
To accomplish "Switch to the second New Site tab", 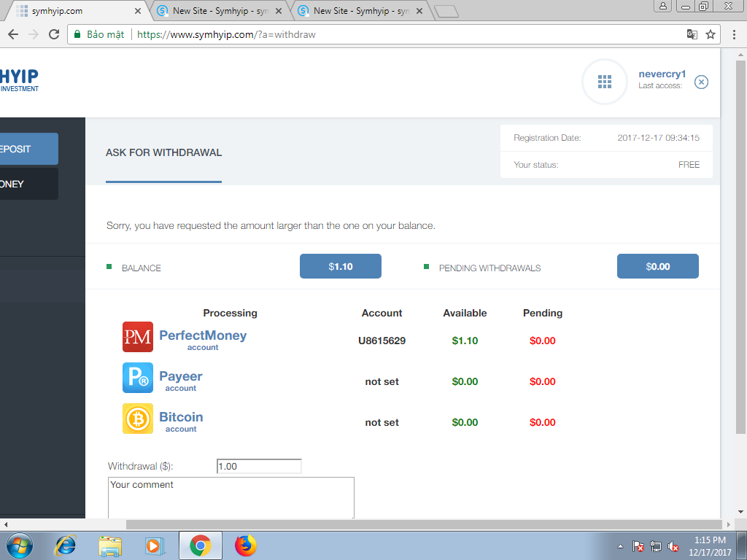I will [355, 11].
